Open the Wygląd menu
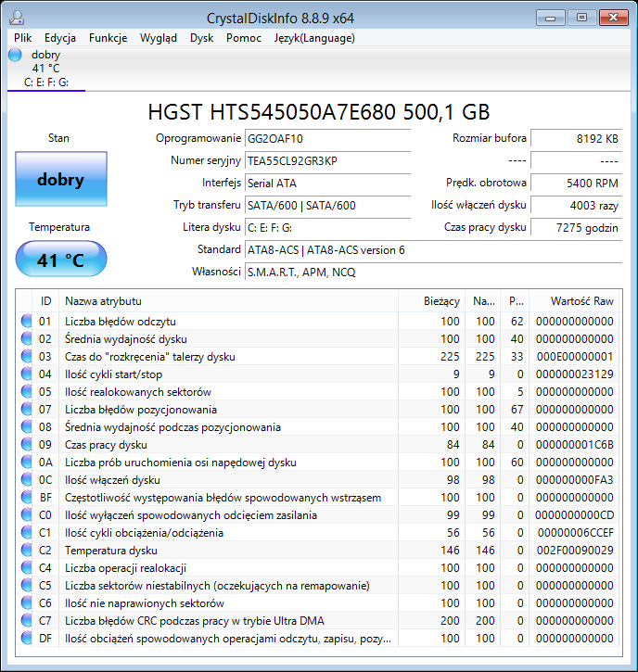The width and height of the screenshot is (638, 672). point(159,38)
